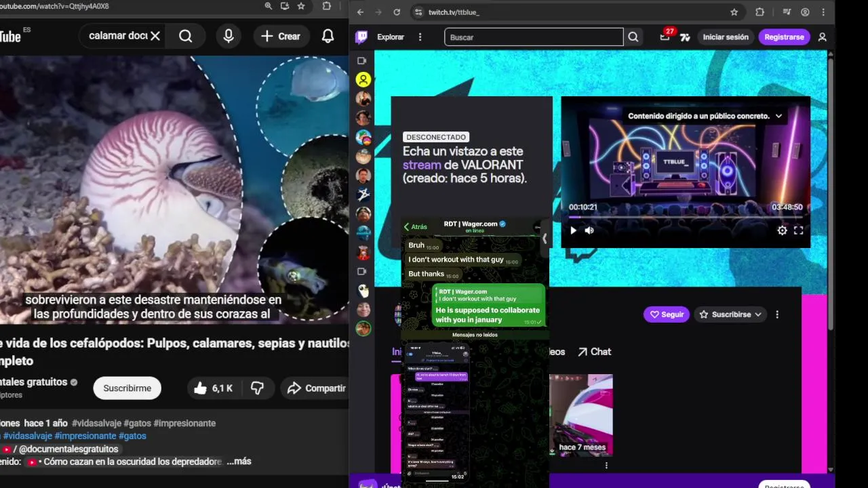Image resolution: width=868 pixels, height=488 pixels.
Task: Open the Twitch bits/turbo icon
Action: pos(686,37)
